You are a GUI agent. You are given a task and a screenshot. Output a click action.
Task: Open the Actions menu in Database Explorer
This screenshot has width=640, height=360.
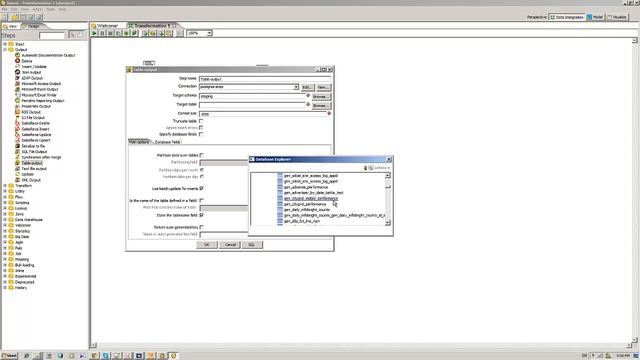tap(382, 168)
